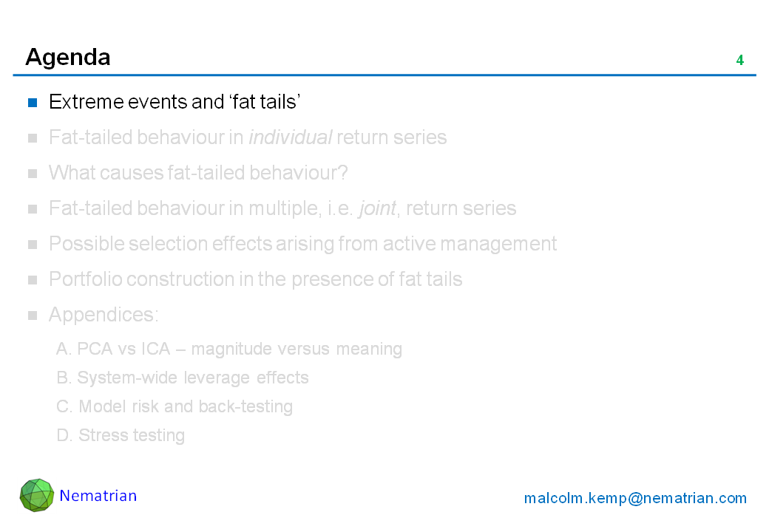Viewport: 769px width, 532px height.
Task: Click the green slide number 4
Action: 739,61
